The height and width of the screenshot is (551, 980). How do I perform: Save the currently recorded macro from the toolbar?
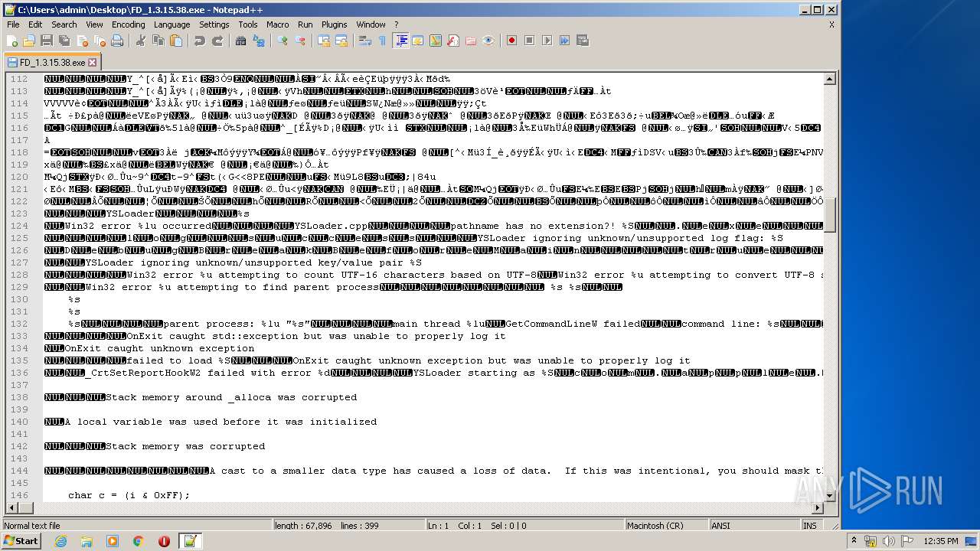[583, 41]
